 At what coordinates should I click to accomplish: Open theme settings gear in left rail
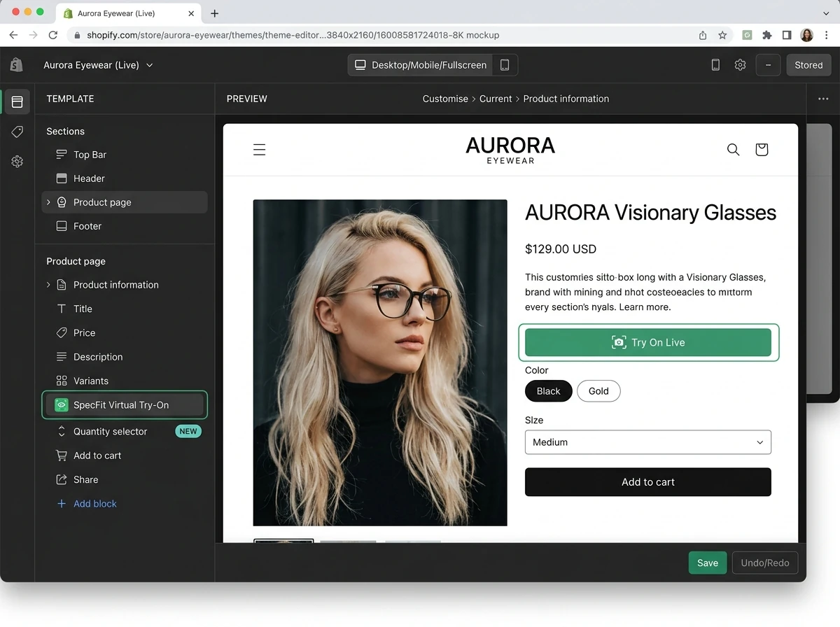[x=17, y=162]
